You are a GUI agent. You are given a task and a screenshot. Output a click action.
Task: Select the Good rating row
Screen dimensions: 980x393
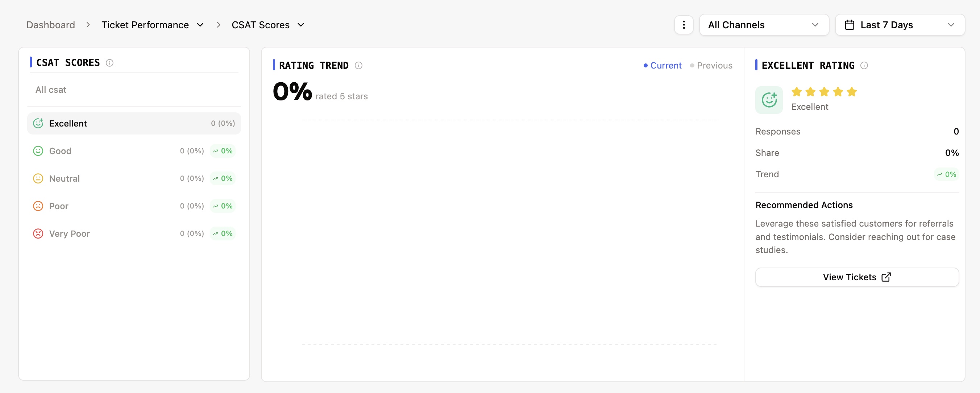click(134, 151)
